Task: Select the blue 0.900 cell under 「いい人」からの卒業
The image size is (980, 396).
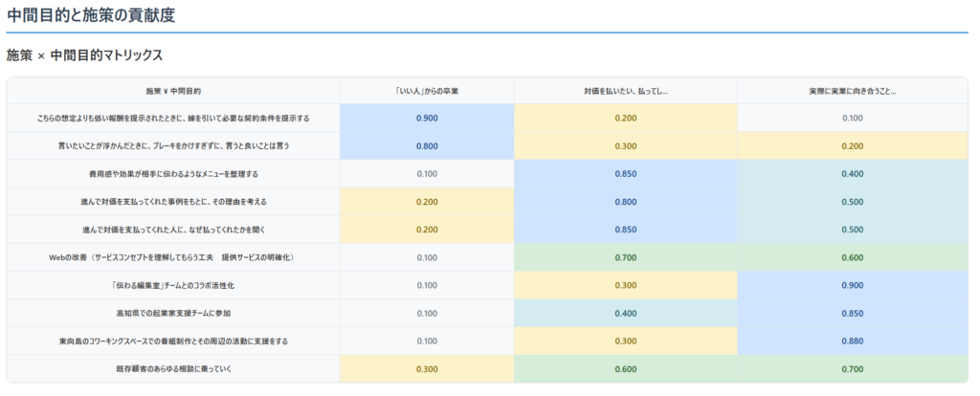Action: [x=427, y=118]
